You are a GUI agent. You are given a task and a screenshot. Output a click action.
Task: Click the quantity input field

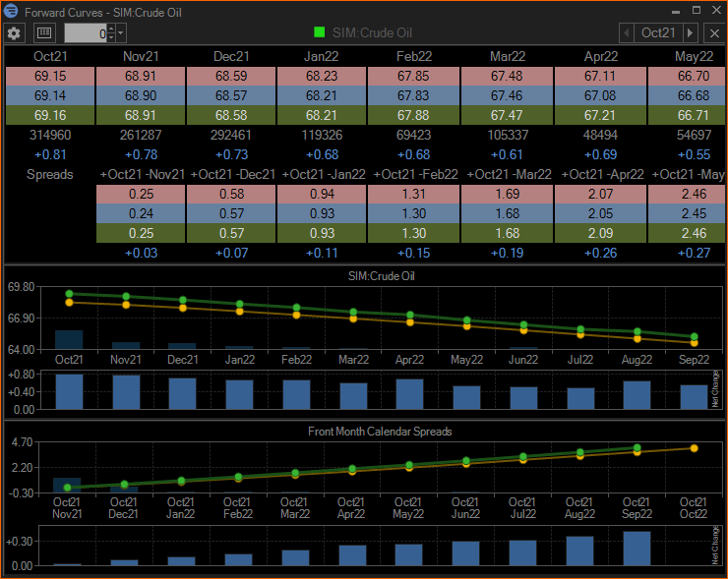point(86,32)
